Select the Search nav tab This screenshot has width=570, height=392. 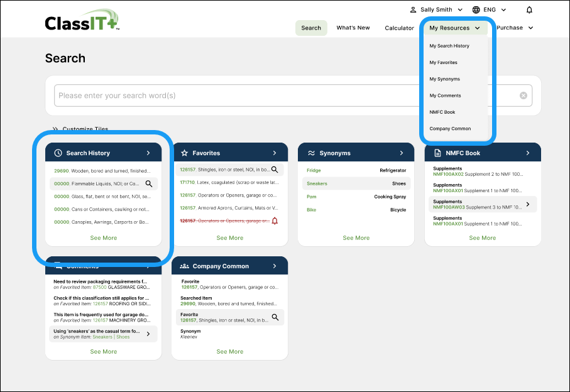point(311,28)
